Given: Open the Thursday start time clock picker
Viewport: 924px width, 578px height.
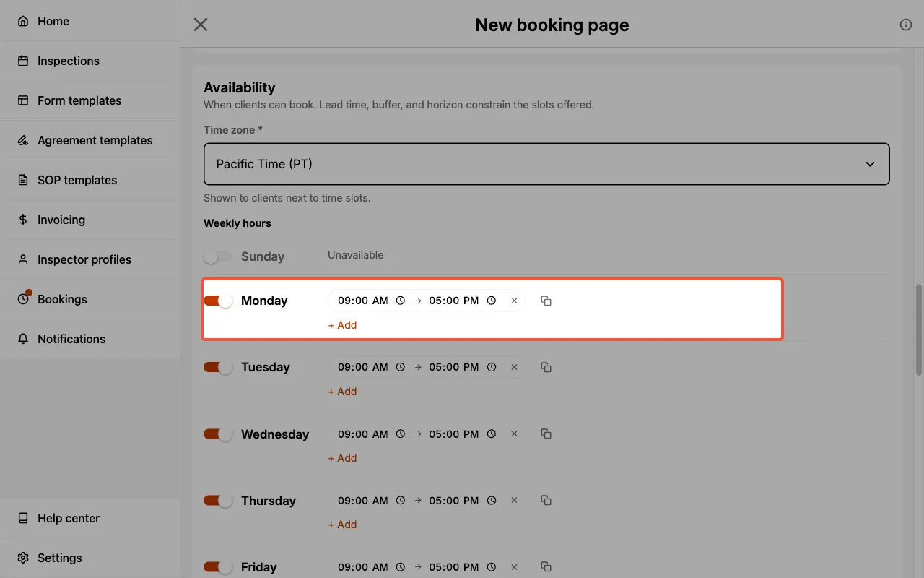Looking at the screenshot, I should click(401, 501).
